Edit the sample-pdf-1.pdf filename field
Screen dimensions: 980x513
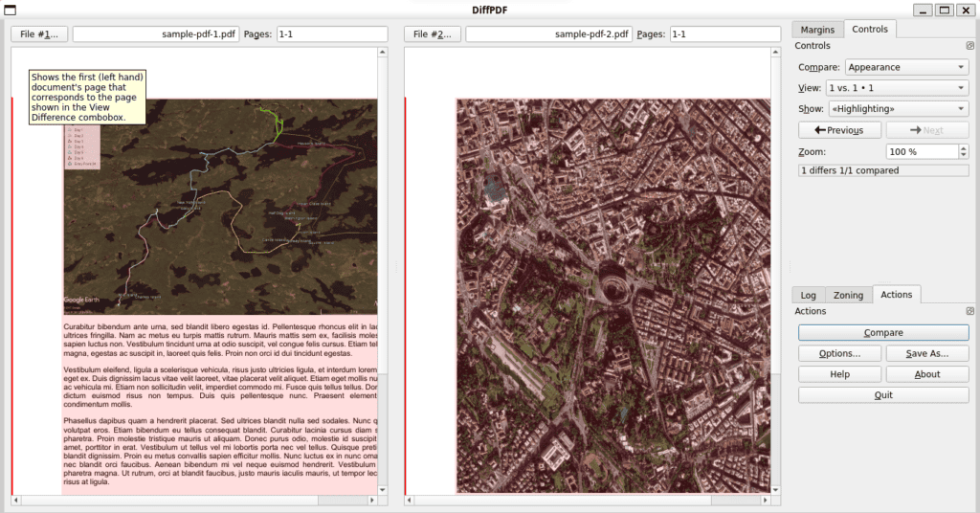point(156,34)
